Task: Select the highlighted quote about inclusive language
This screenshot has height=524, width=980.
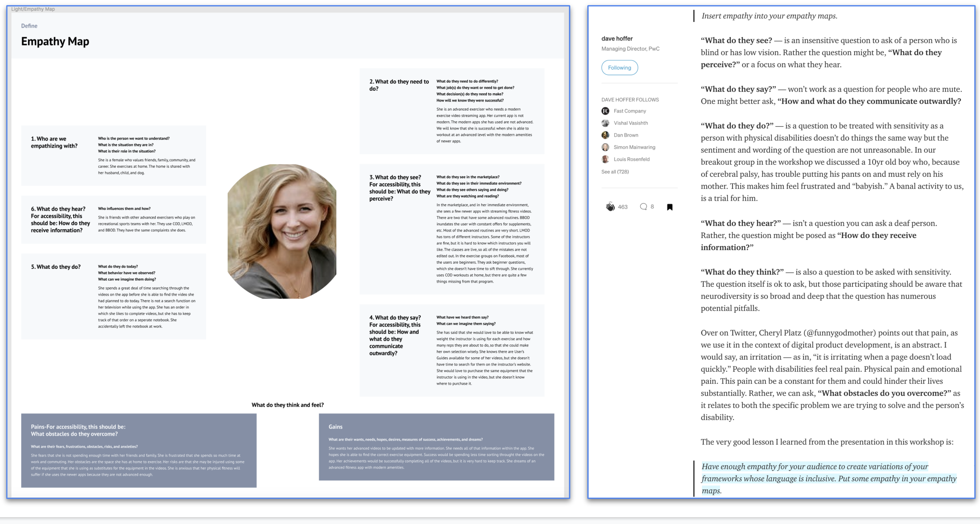Action: (818, 478)
